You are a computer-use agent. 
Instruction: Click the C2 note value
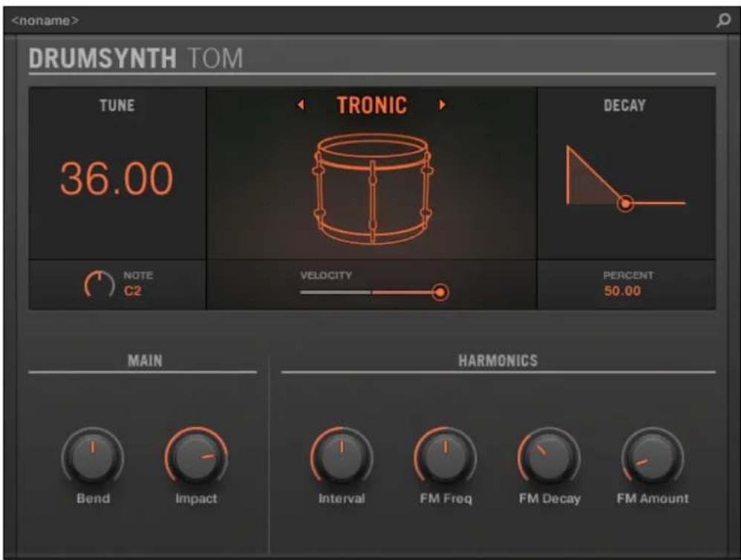coord(132,291)
